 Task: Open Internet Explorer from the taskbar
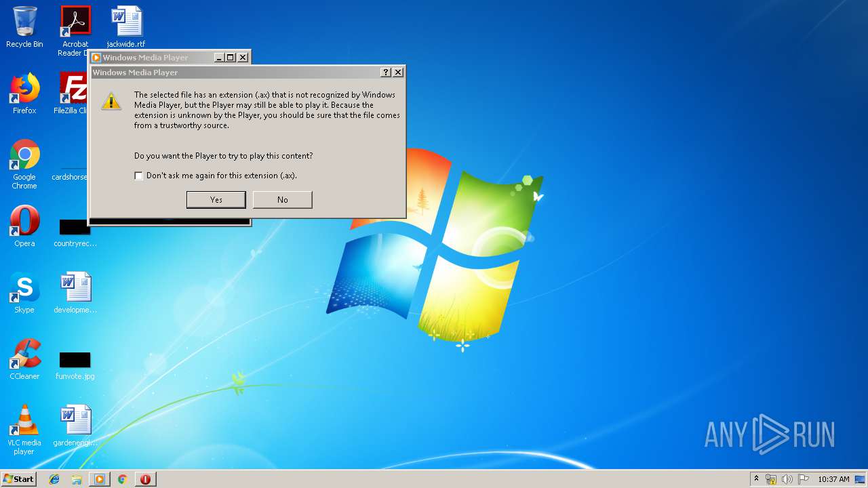point(54,479)
